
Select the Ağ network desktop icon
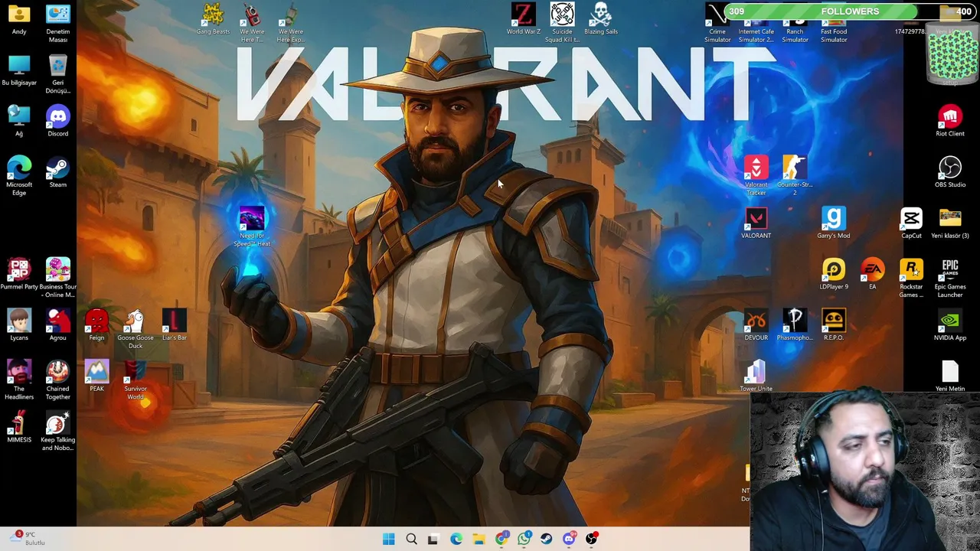19,121
